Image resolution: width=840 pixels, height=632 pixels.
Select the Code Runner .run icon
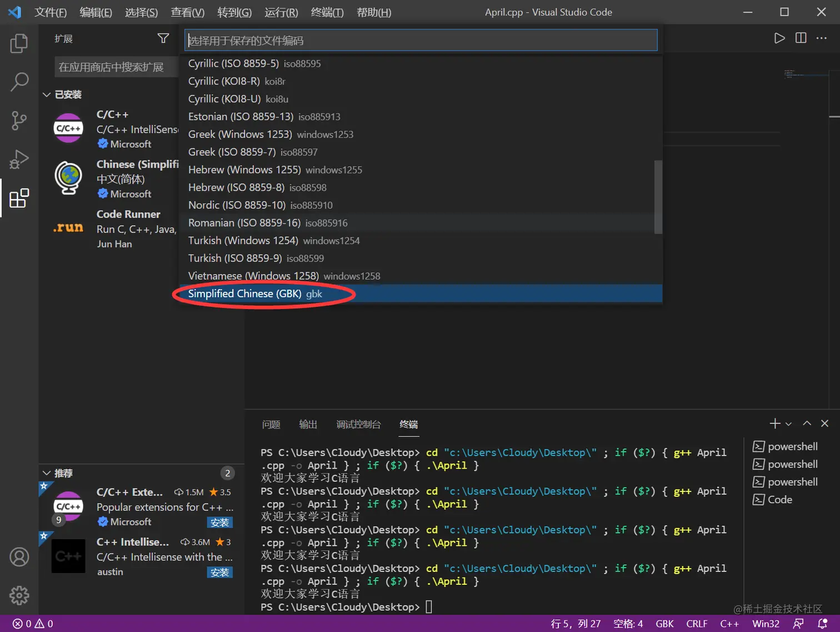click(68, 228)
